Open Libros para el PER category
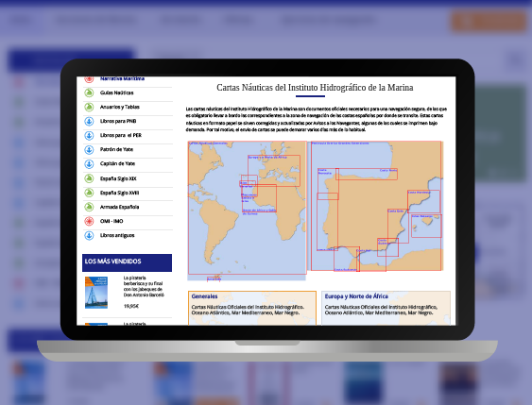 (x=121, y=135)
